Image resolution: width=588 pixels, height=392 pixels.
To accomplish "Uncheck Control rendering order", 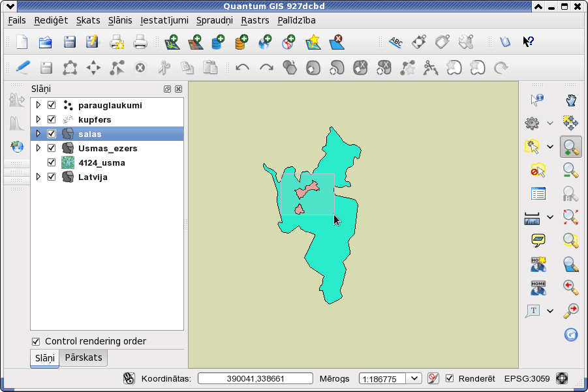I will coord(36,341).
